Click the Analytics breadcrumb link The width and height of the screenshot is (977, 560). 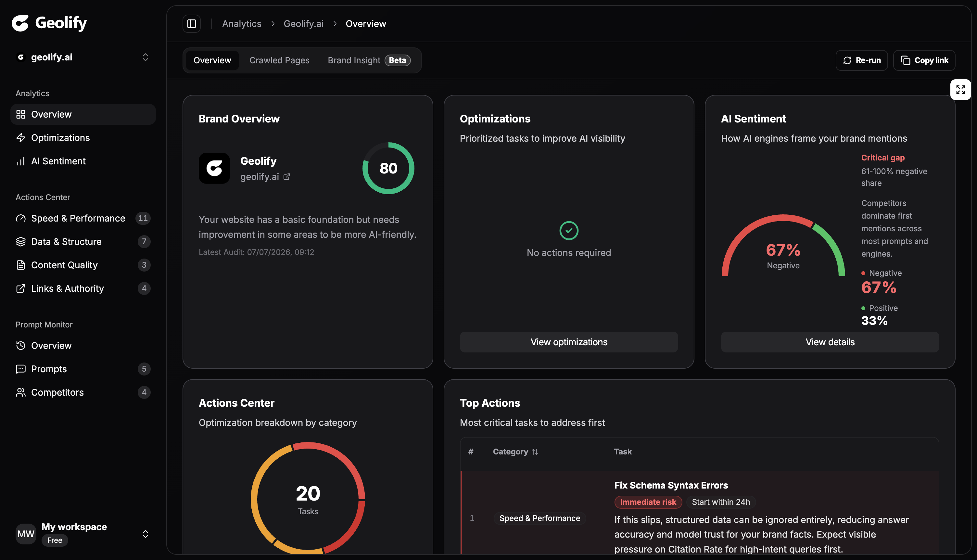[241, 24]
